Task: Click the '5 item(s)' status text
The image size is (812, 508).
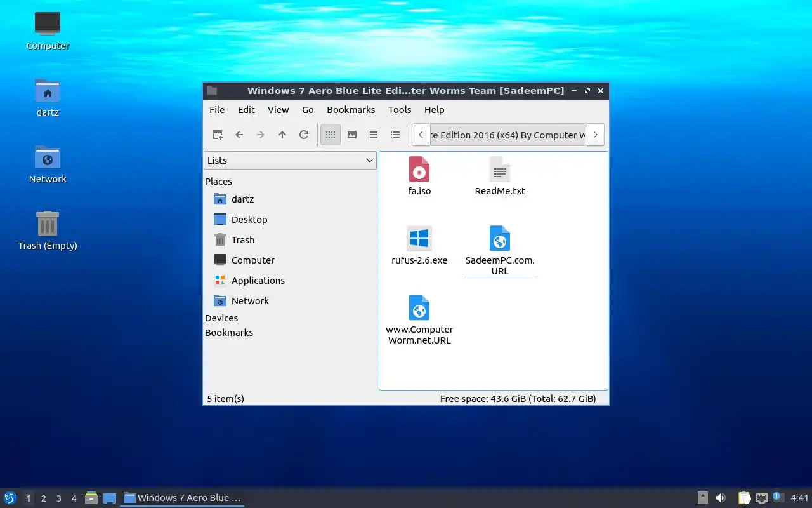Action: (225, 399)
